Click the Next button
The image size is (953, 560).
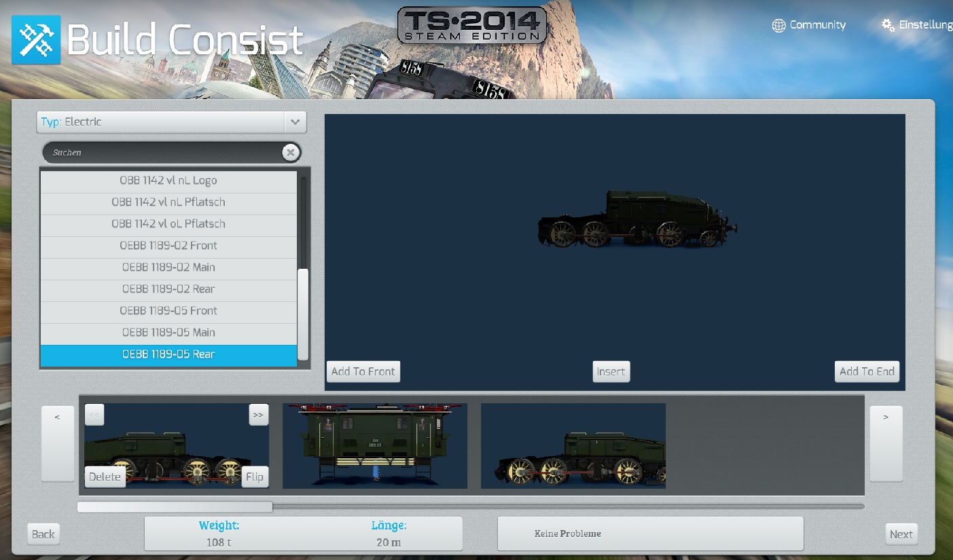pyautogui.click(x=901, y=534)
